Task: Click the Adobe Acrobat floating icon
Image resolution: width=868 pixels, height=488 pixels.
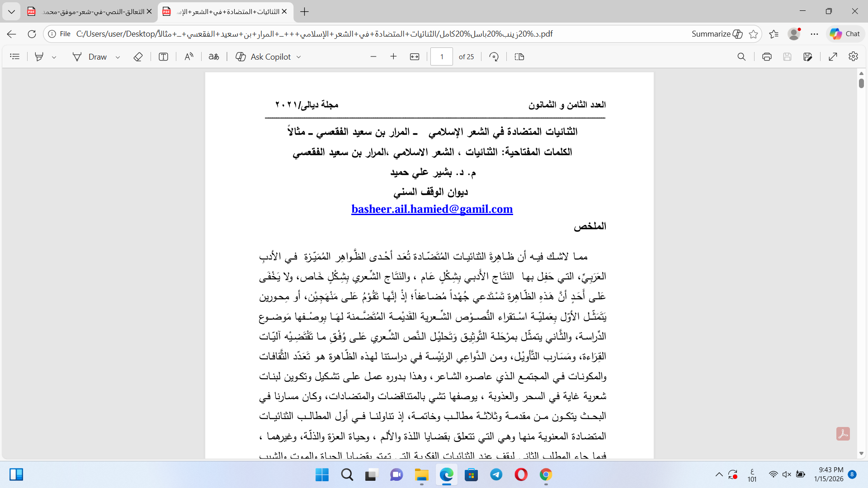Action: 843,434
